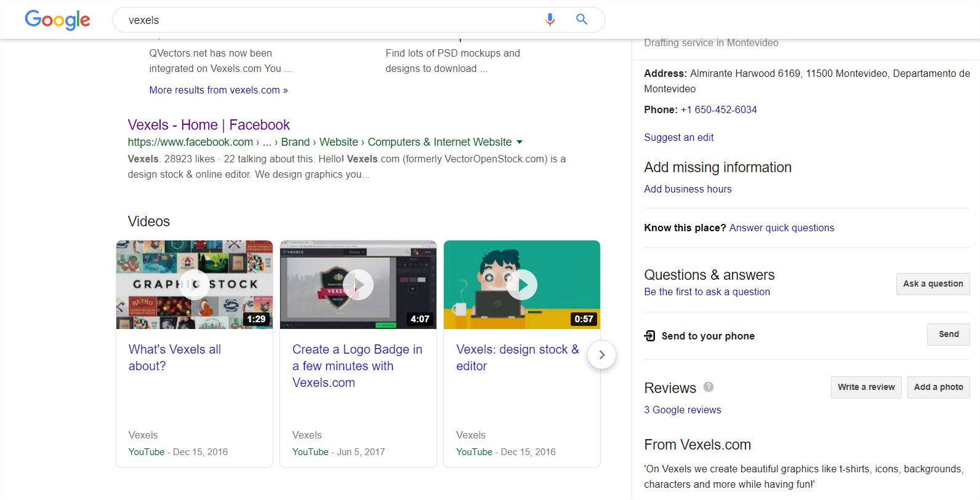
Task: Open Reviews help question mark icon
Action: [x=709, y=387]
